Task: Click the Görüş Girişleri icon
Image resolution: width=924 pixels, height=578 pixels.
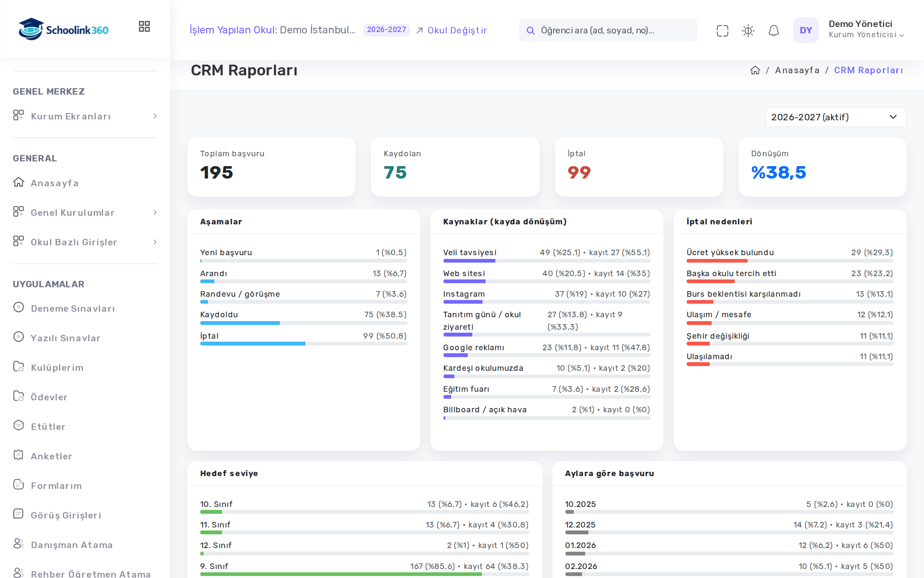Action: point(18,514)
